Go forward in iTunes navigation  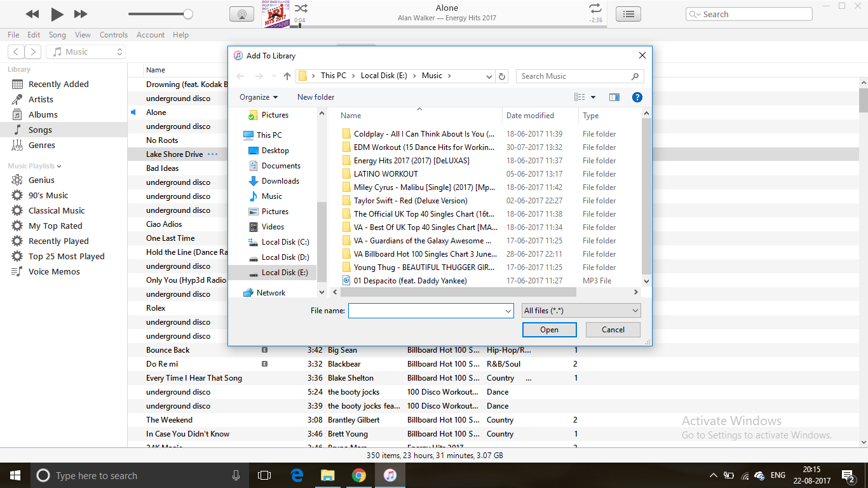(x=33, y=52)
